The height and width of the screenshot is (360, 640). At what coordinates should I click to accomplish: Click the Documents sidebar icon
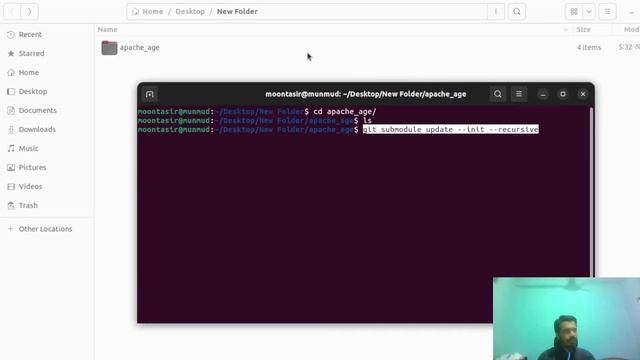pos(11,111)
